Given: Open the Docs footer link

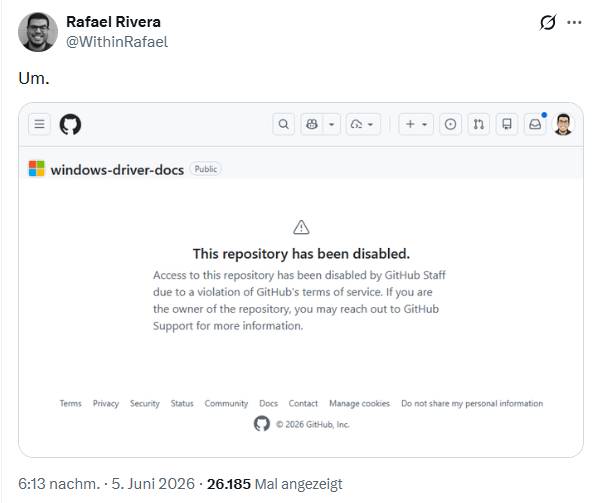Looking at the screenshot, I should click(x=268, y=404).
